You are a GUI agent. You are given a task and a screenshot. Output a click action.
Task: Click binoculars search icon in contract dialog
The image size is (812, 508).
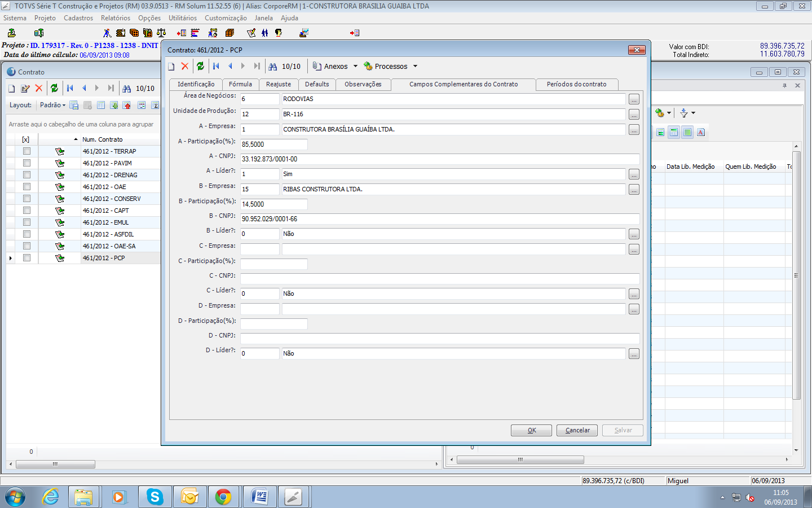point(273,67)
